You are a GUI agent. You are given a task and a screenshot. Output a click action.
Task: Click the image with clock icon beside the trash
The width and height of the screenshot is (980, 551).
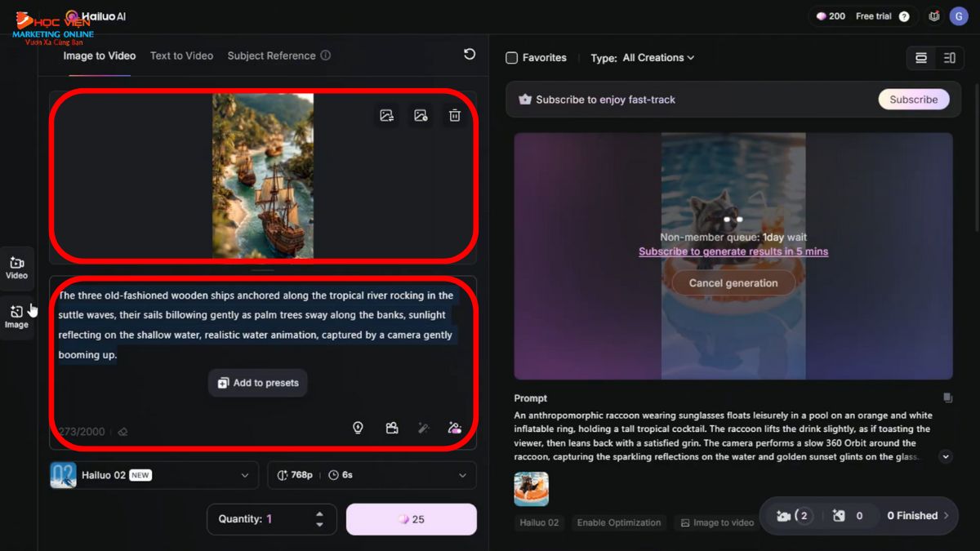[421, 116]
